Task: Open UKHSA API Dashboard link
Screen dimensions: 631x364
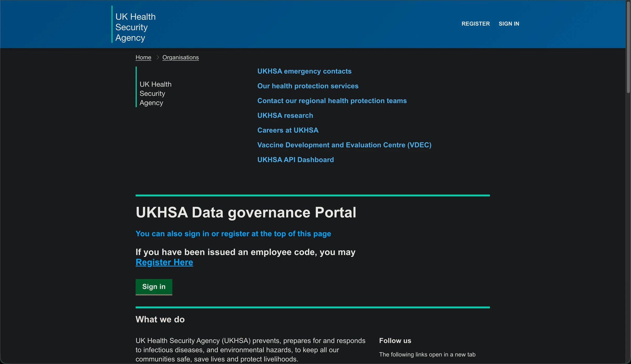Action: (295, 160)
